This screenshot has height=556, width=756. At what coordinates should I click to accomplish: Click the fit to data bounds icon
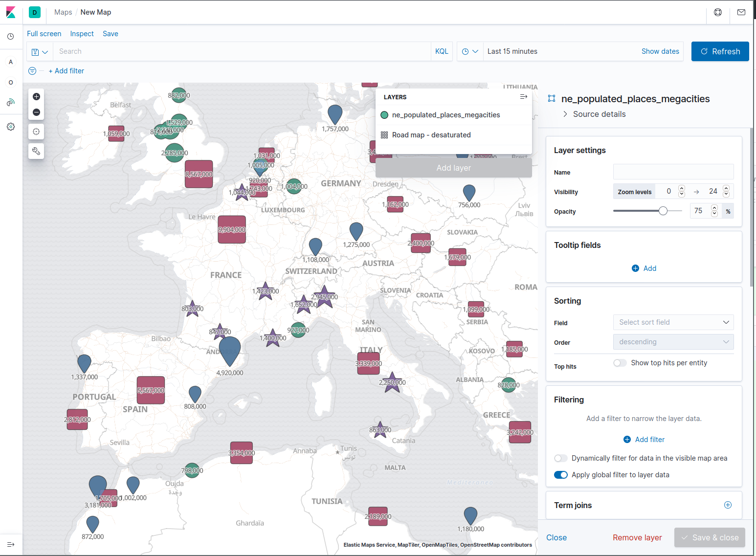point(36,132)
